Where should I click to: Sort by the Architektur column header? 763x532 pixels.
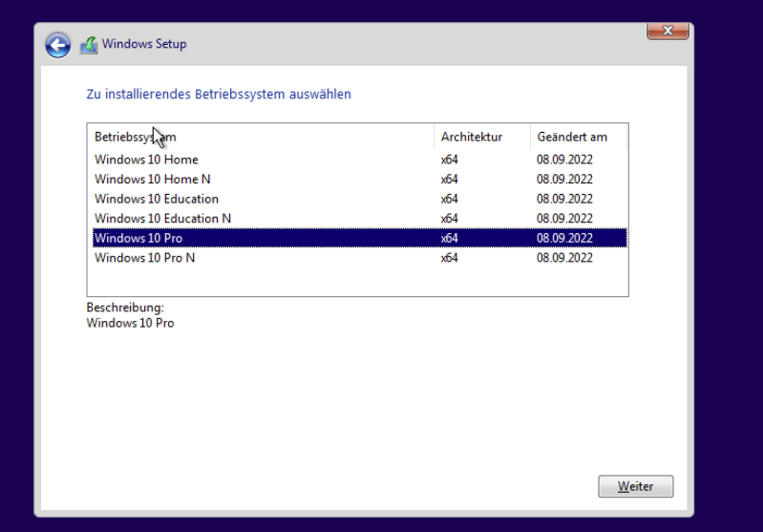click(481, 138)
